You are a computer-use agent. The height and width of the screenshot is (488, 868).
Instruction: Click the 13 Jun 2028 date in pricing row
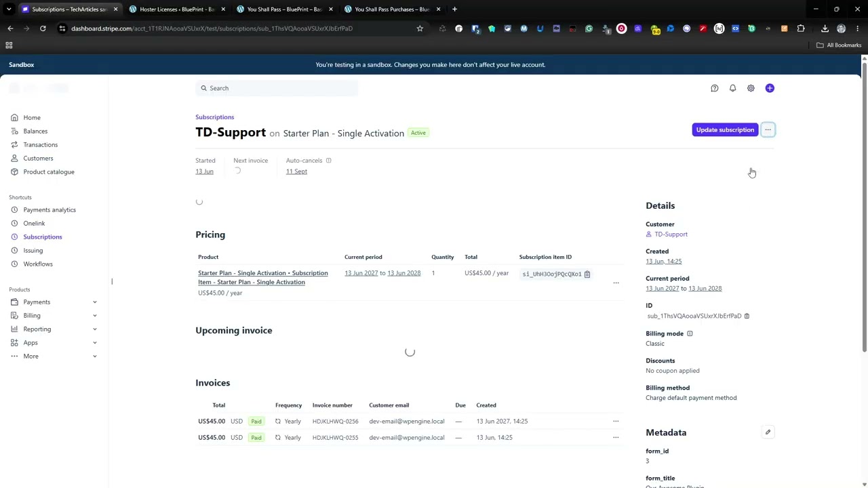[404, 273]
